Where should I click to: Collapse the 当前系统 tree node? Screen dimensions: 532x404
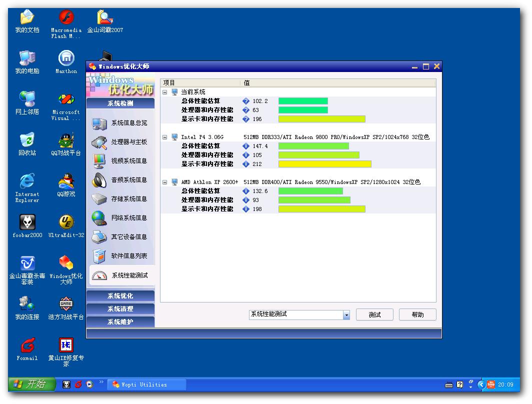(x=165, y=92)
